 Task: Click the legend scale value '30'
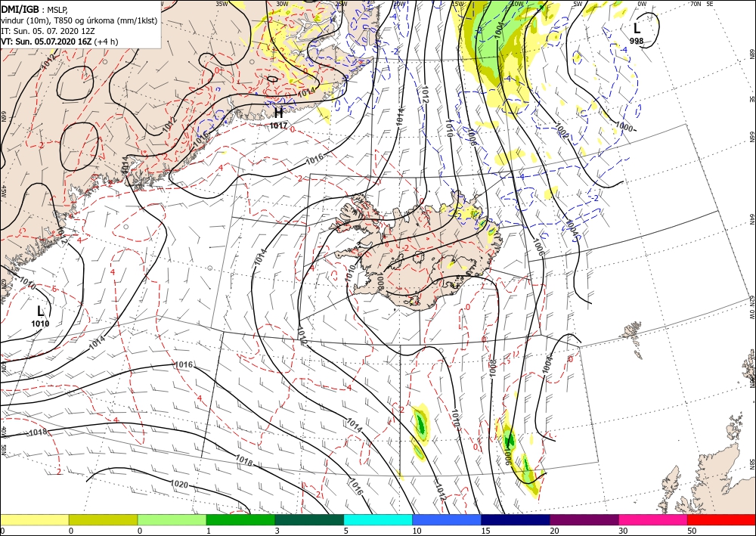click(623, 531)
